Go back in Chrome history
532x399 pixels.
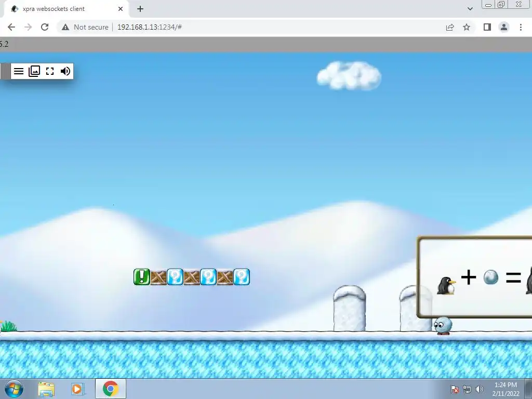pyautogui.click(x=11, y=27)
